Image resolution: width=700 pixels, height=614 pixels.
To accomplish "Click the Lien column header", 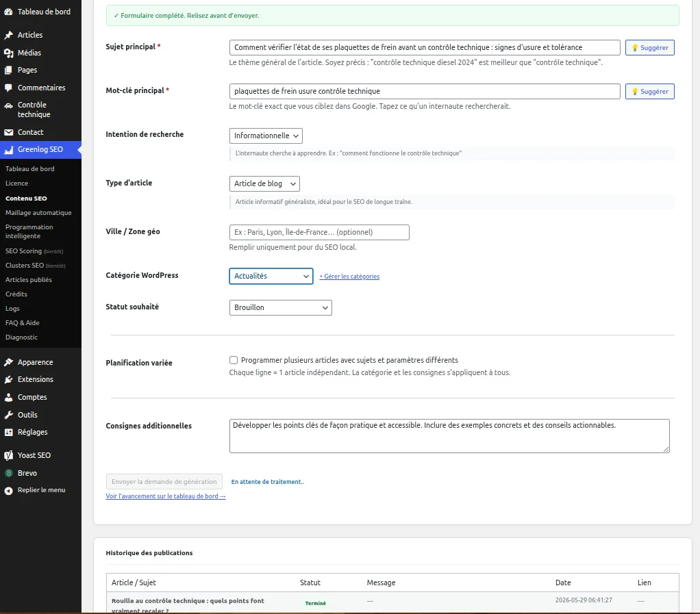I will coord(645,583).
